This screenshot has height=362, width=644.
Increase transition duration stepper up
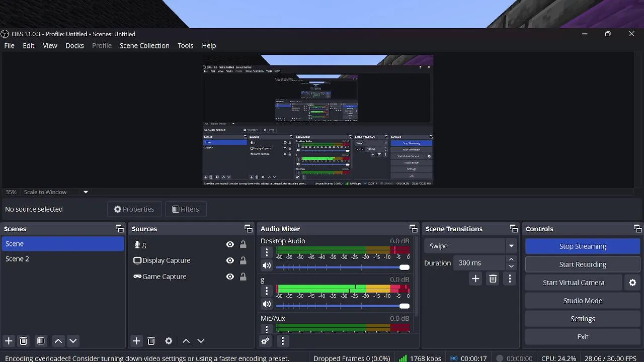511,259
